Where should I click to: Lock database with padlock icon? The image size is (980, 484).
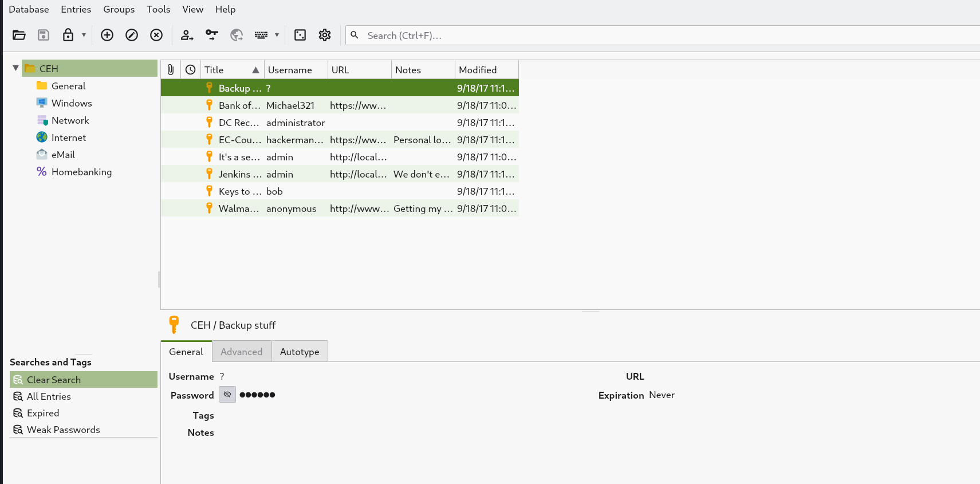tap(68, 35)
